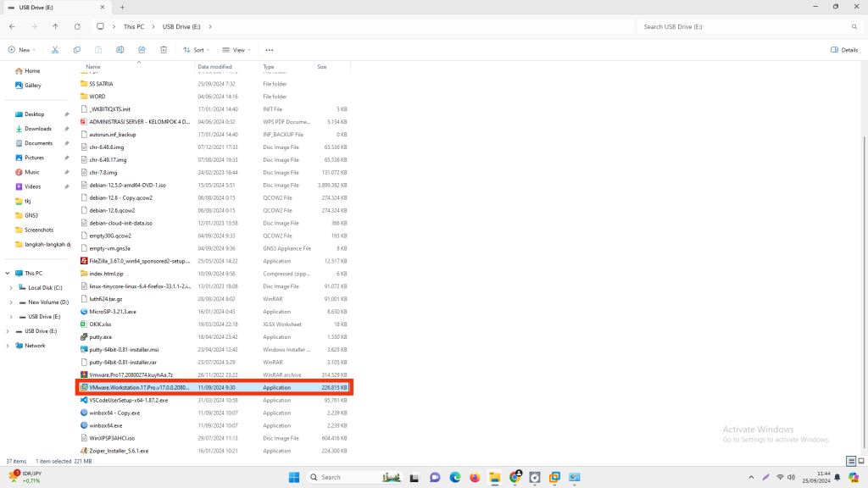Click the Rename icon in toolbar
The image size is (868, 488).
(x=120, y=50)
